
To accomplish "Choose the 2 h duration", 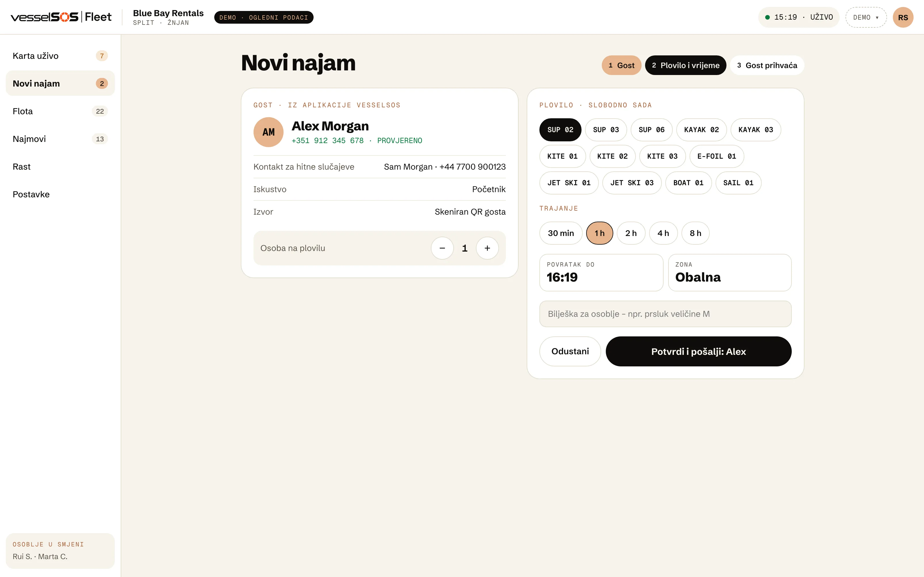I will [631, 233].
